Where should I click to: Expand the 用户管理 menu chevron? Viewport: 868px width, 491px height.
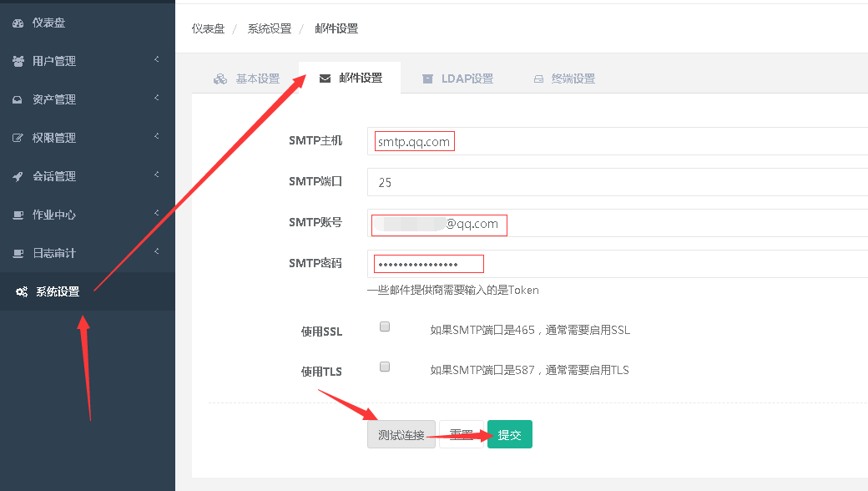point(156,60)
